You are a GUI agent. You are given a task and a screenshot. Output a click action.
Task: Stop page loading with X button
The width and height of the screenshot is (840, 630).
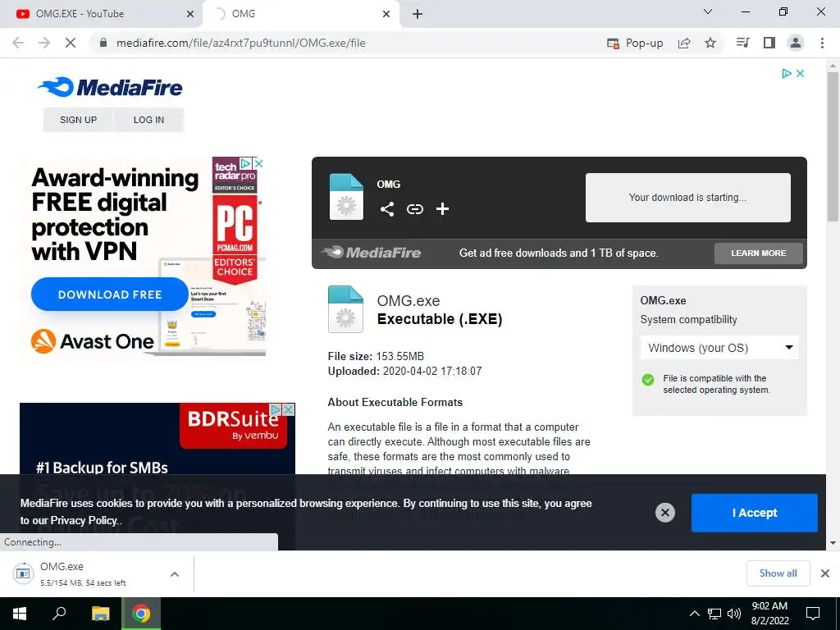click(x=71, y=43)
